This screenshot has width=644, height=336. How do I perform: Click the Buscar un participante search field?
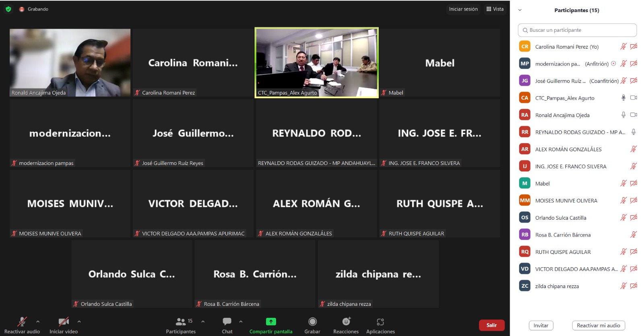pos(577,30)
